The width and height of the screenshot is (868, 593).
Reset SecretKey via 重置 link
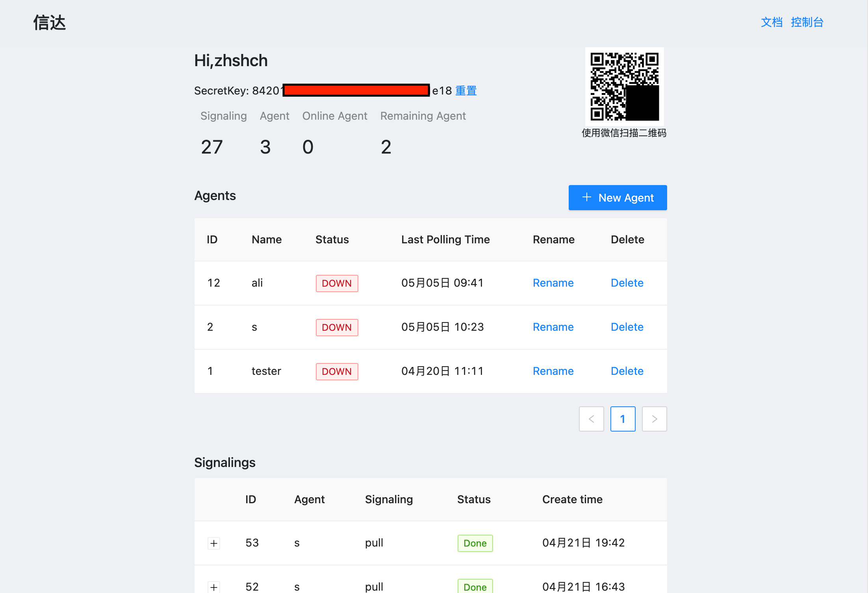466,91
